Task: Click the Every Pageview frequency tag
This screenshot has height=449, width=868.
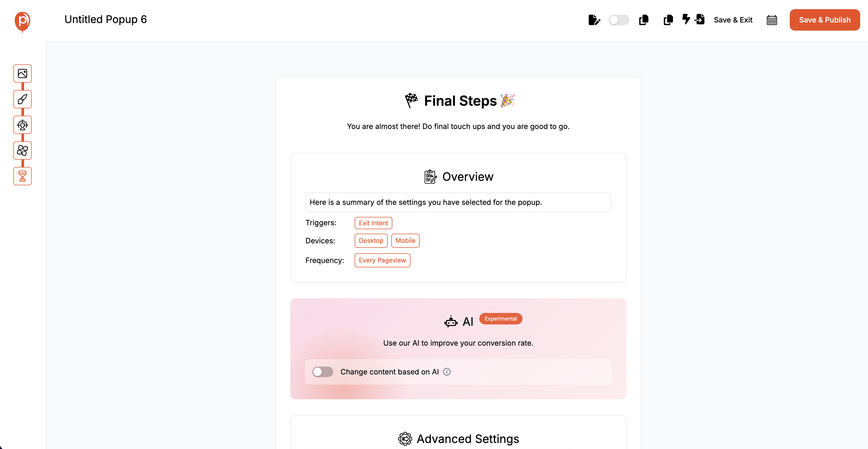Action: click(x=382, y=260)
